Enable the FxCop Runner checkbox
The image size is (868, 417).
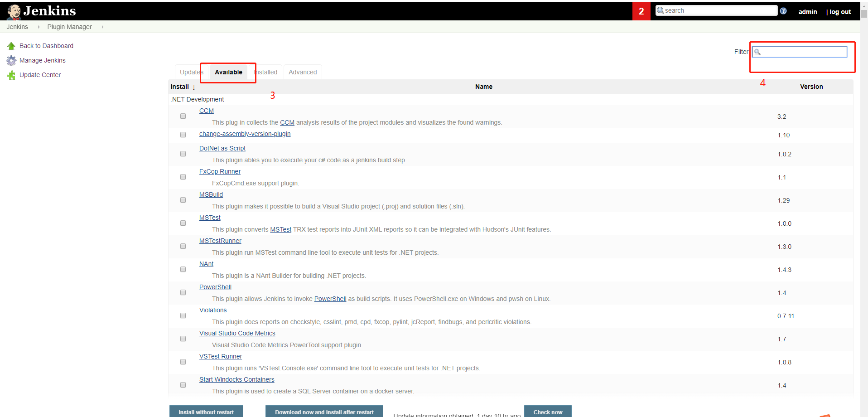[183, 177]
